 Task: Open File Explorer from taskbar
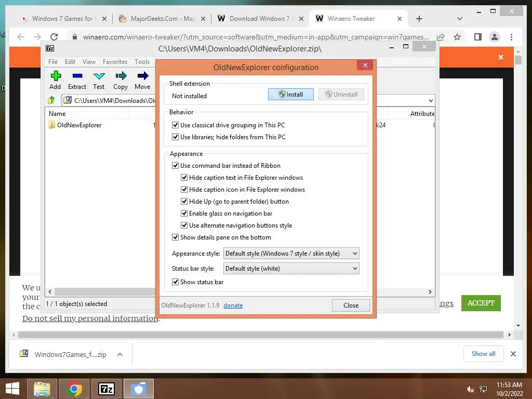42,389
